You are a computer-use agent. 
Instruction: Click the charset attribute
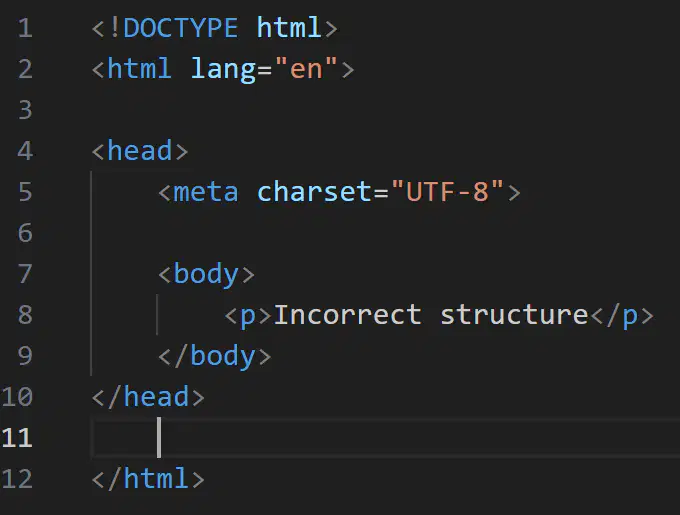314,192
